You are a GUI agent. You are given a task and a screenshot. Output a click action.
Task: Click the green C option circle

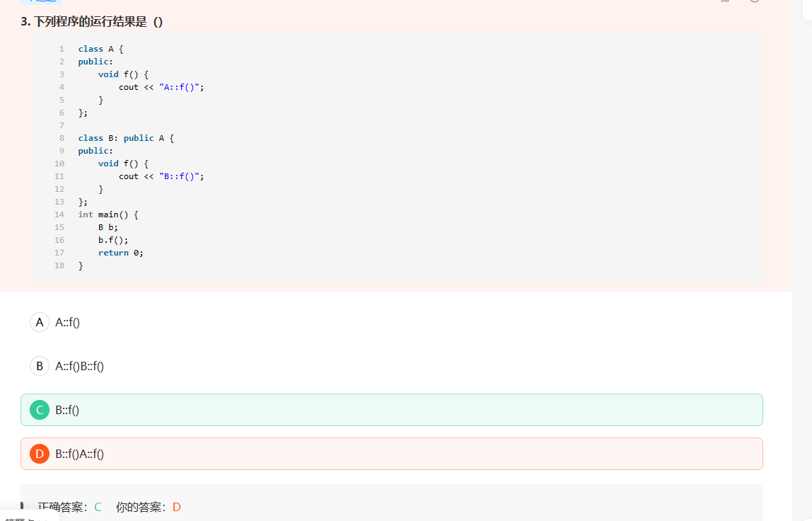pos(40,410)
